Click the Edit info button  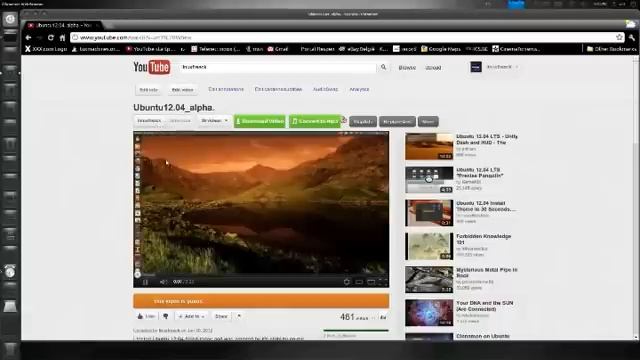(x=149, y=90)
